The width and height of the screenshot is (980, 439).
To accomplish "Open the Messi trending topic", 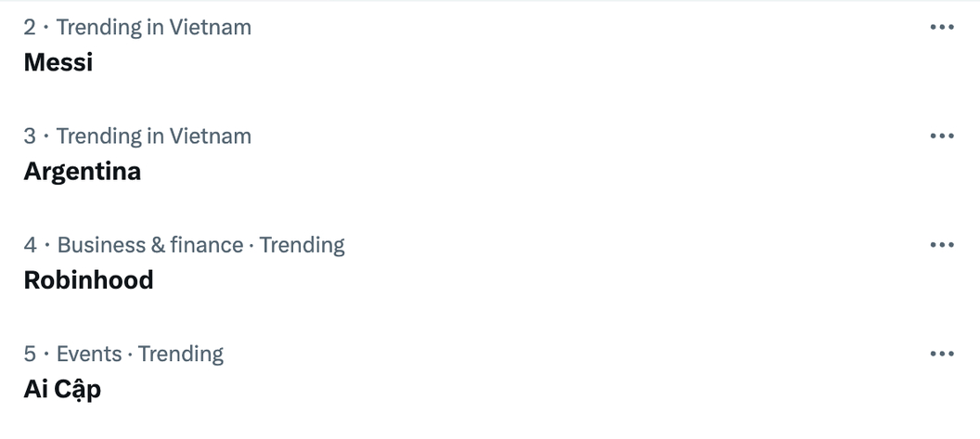I will click(58, 62).
